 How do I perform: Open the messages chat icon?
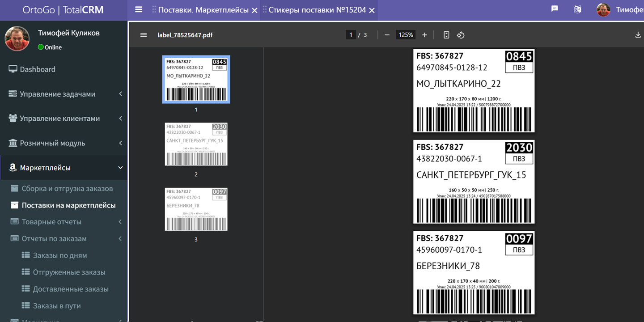tap(555, 9)
